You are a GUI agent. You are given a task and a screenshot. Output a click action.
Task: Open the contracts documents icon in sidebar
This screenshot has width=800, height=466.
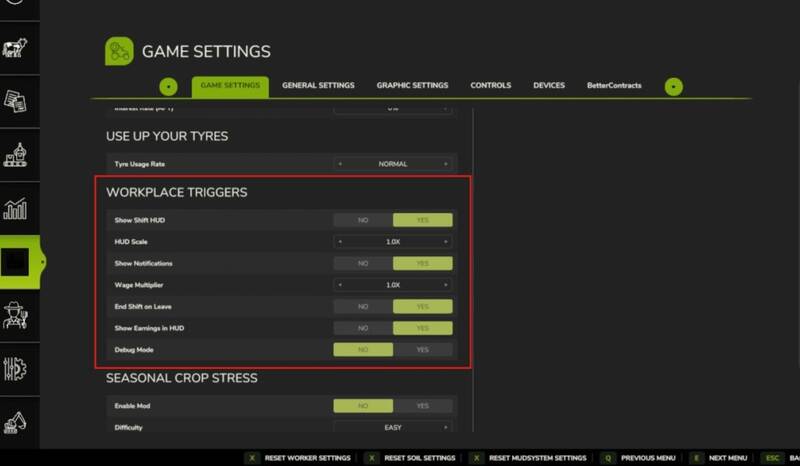15,101
